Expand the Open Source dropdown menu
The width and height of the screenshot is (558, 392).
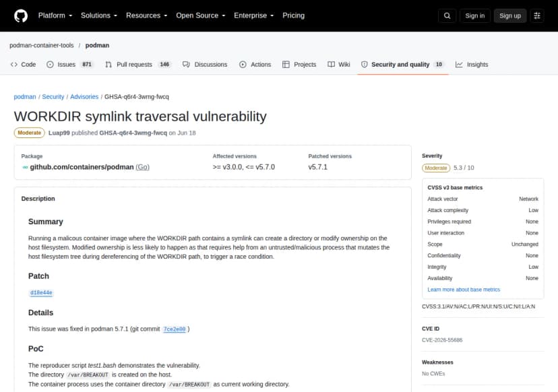pos(201,15)
